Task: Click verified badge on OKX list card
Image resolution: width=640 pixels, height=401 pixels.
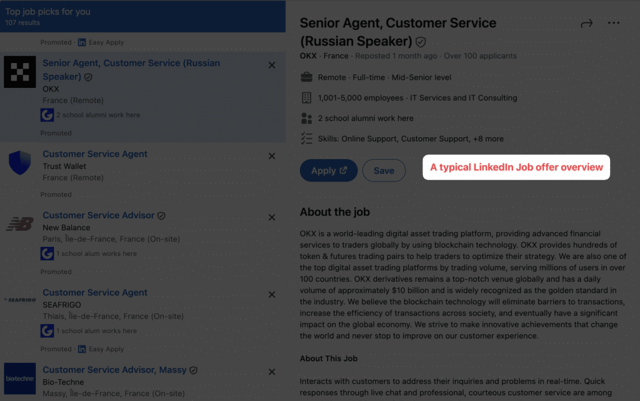Action: click(88, 77)
